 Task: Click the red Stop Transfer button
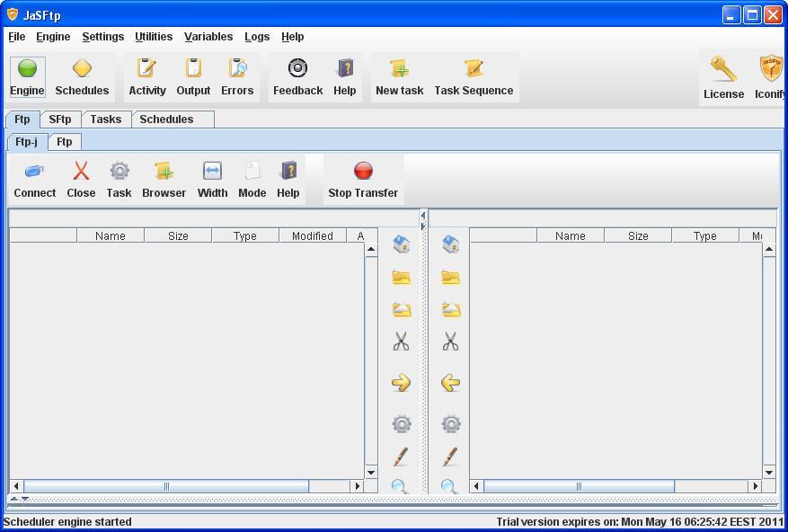click(x=363, y=180)
